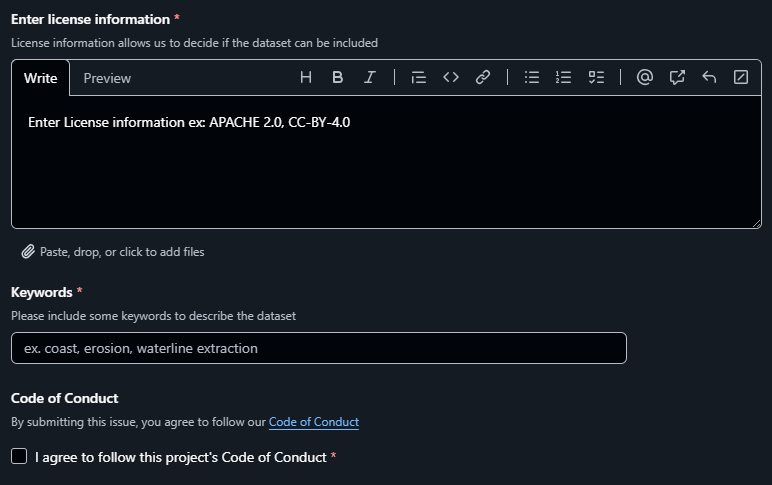Apply italic text formatting
The width and height of the screenshot is (772, 485).
370,77
